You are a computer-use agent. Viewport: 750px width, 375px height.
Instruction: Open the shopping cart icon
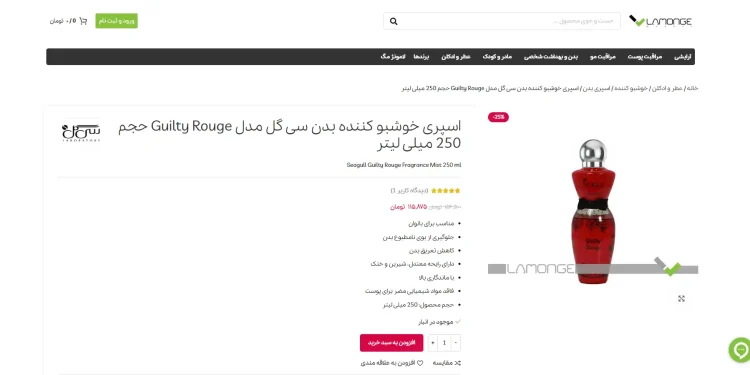pyautogui.click(x=83, y=21)
